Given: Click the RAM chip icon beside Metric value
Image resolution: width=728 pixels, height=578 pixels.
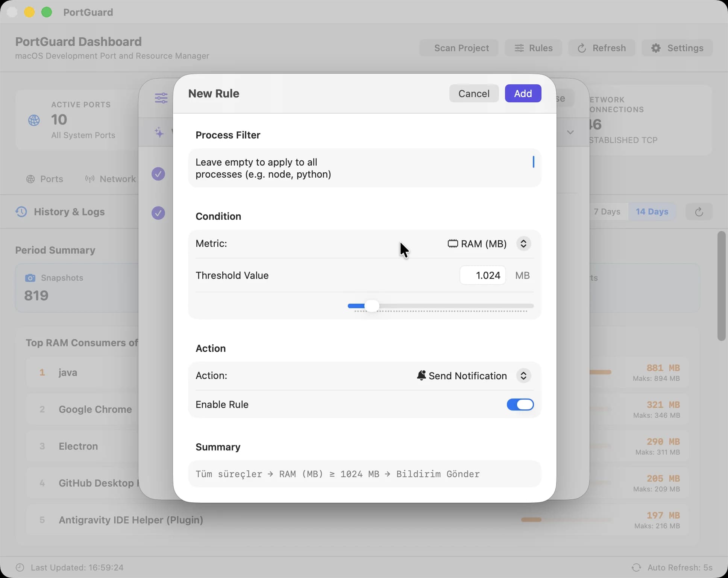Looking at the screenshot, I should coord(453,243).
